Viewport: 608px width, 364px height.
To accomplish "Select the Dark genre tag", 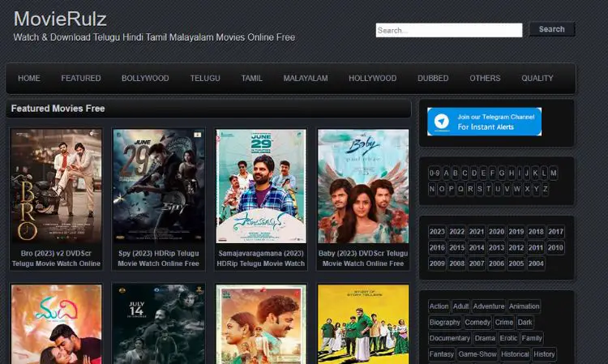I will (525, 322).
